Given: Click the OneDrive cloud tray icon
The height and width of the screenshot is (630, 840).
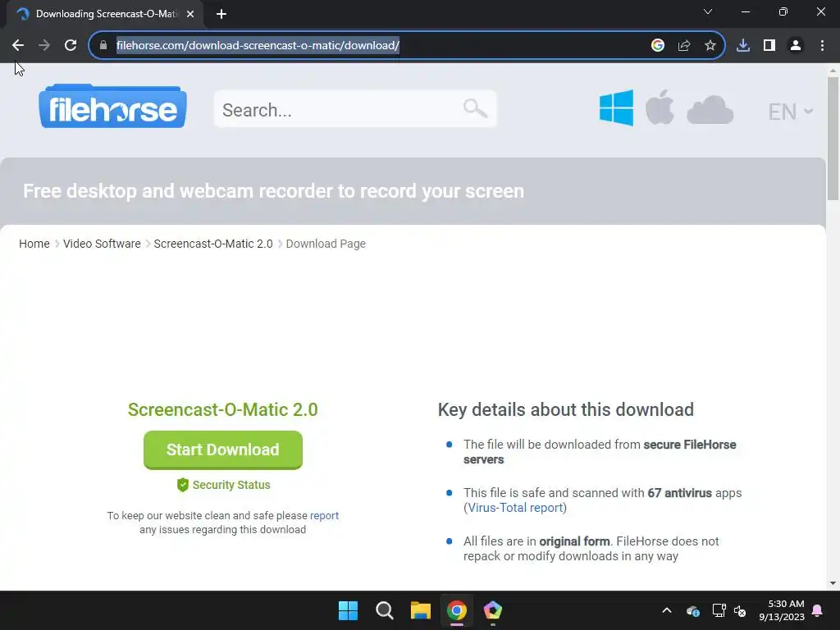Looking at the screenshot, I should pyautogui.click(x=692, y=610).
